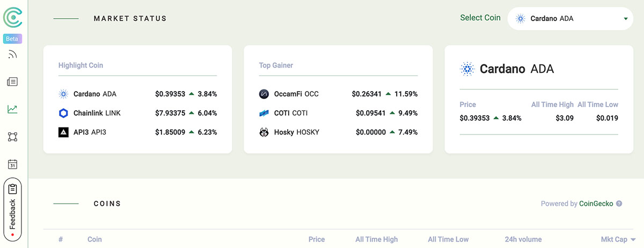Image resolution: width=644 pixels, height=248 pixels.
Task: Select Hosky HOSKY row
Action: (x=338, y=132)
